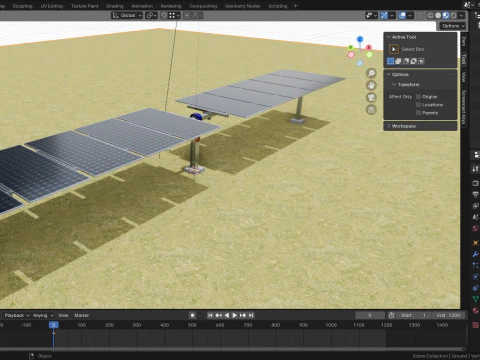Select rendered viewport shading
This screenshot has width=480, height=360.
coord(453,15)
